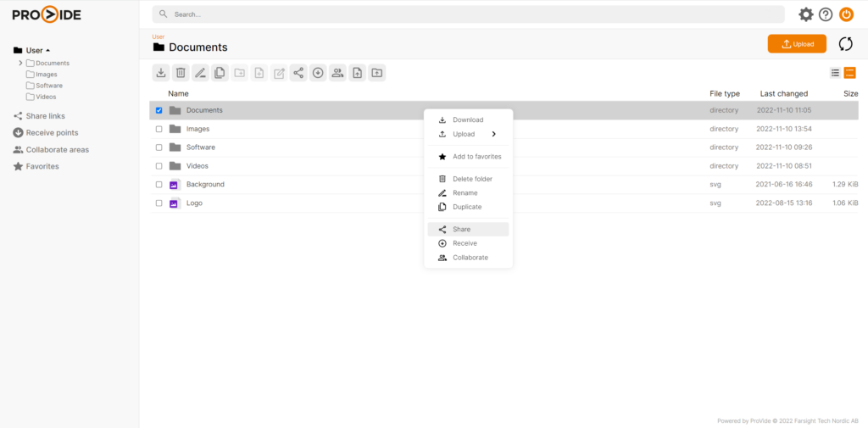Click the new folder toolbar icon
Screen dimensions: 868x428
pos(240,73)
